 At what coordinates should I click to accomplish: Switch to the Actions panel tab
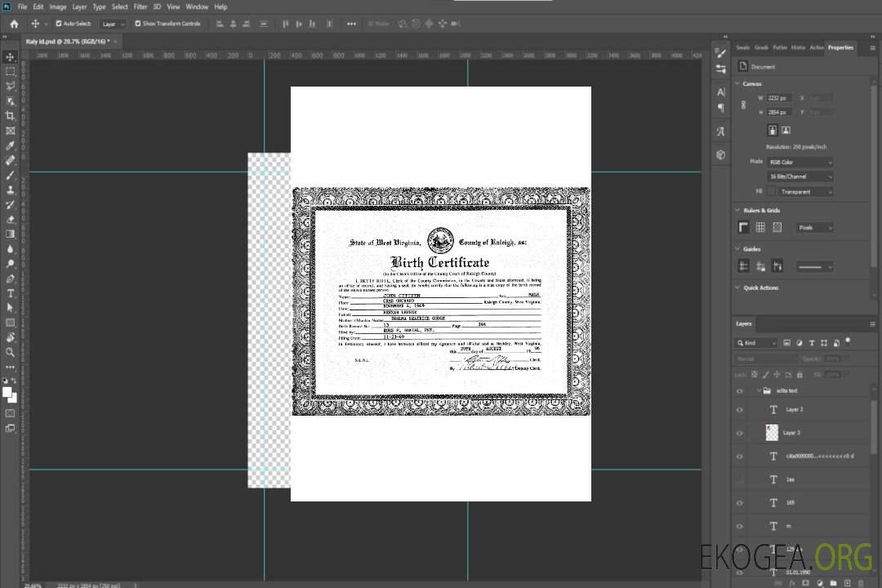tap(817, 47)
